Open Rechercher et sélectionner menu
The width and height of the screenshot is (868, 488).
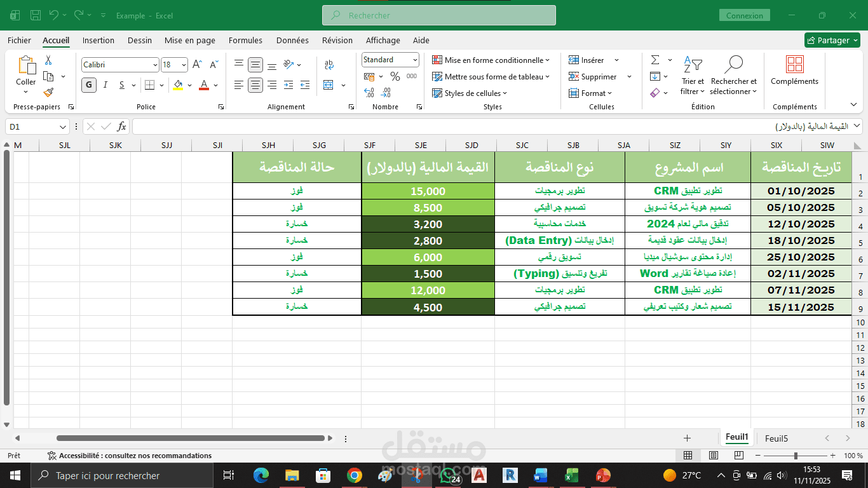pyautogui.click(x=734, y=75)
